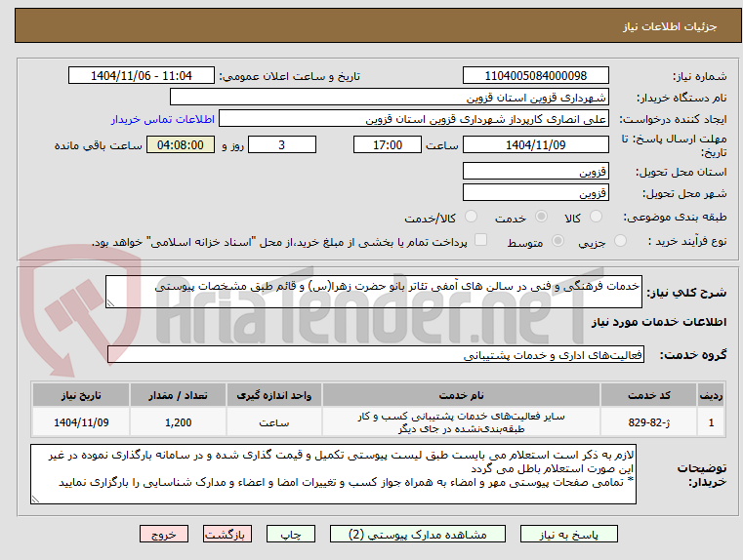Click the تاریخ نیاز column header

[81, 395]
